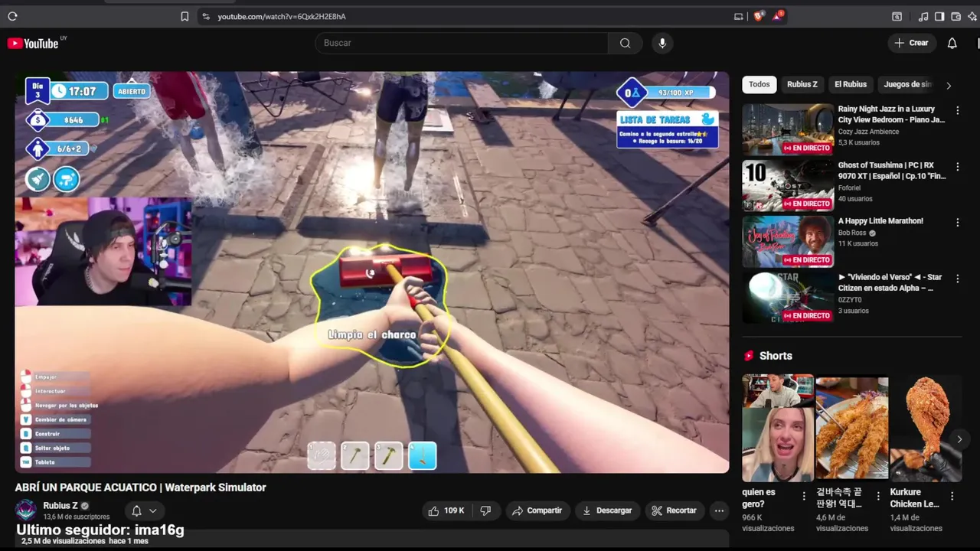
Task: Go to YouTube home via logo
Action: [x=33, y=44]
